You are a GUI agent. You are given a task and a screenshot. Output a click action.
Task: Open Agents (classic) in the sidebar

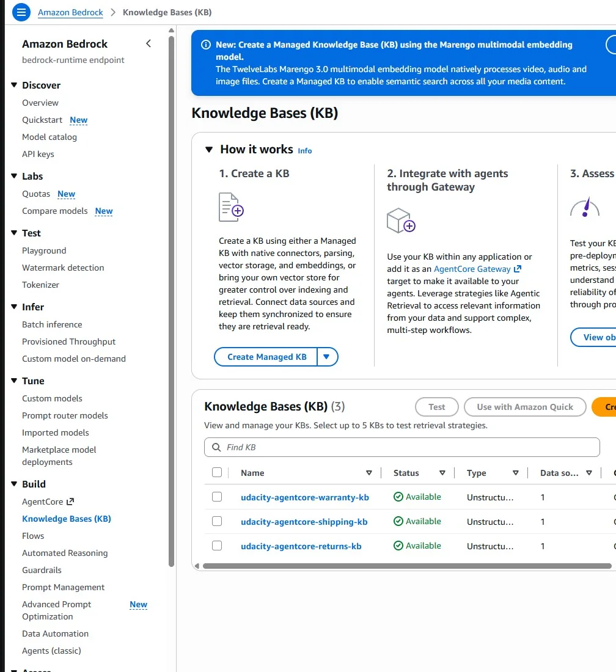click(51, 651)
